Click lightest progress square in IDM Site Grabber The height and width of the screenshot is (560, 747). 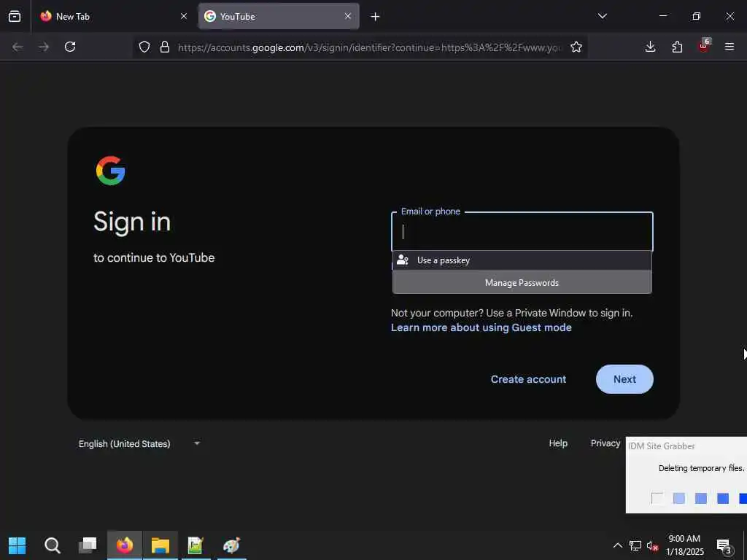(x=657, y=498)
